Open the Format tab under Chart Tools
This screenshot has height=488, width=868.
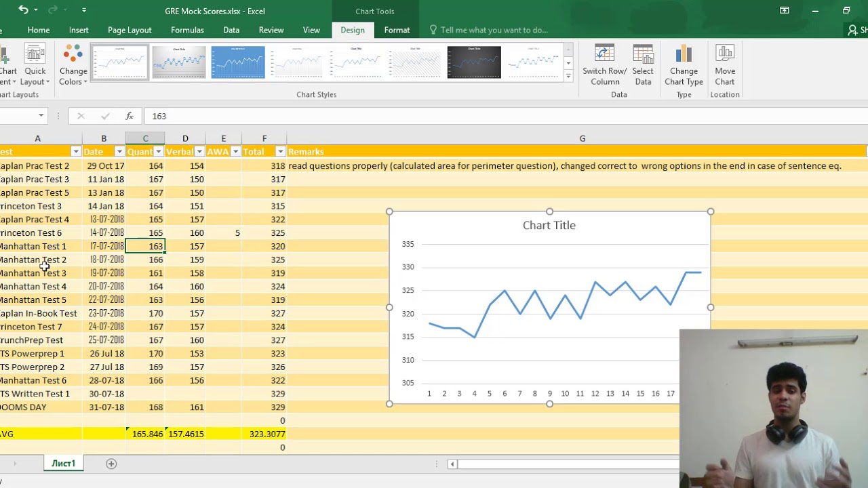397,30
